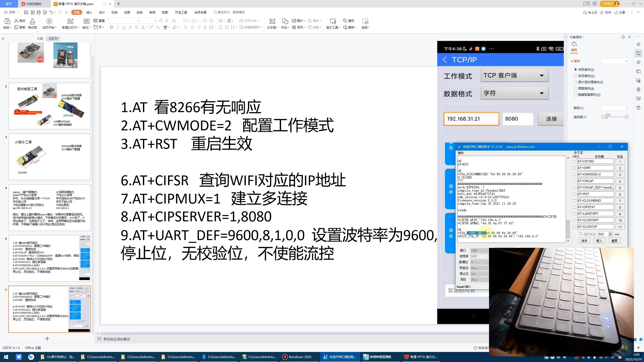Click the Reset (重置) button in serial tool

[x=614, y=241]
